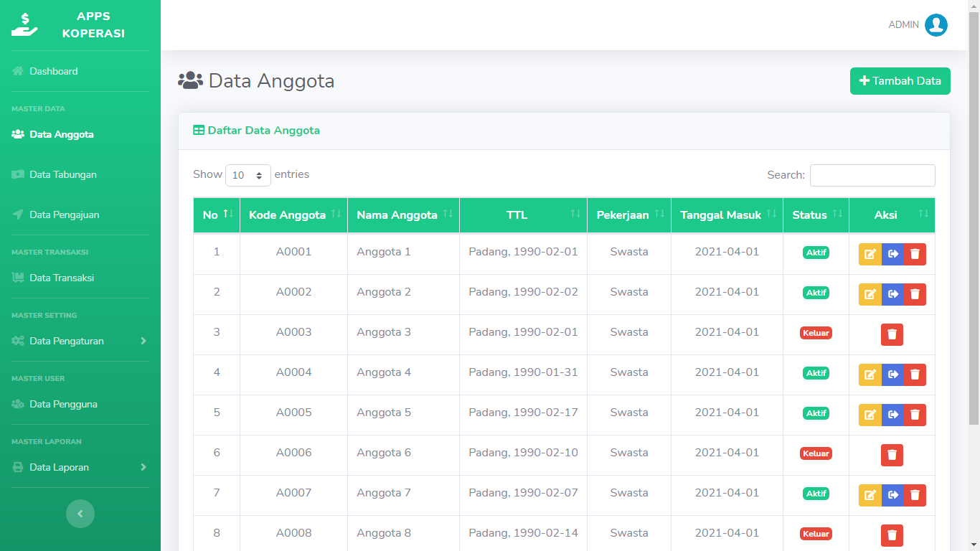The height and width of the screenshot is (551, 980).
Task: Click the sign-out icon in row A0005
Action: tap(892, 415)
